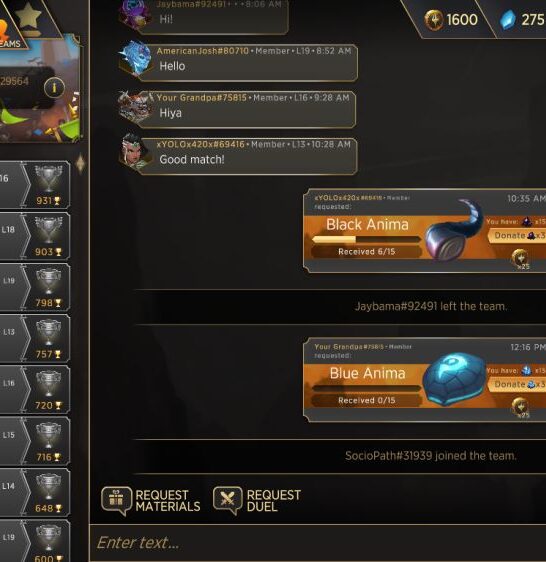Click the Enter text chat field
Screen dimensions: 546x562
[x=318, y=543]
